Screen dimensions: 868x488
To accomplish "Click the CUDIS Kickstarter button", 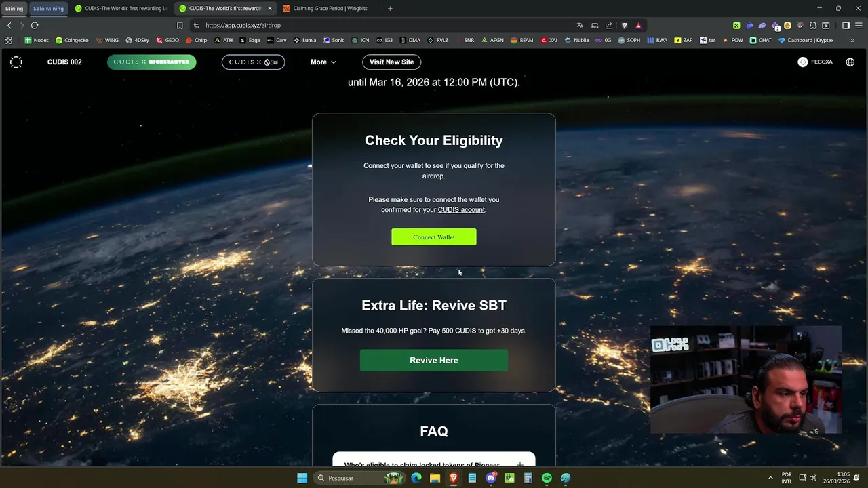I will click(152, 62).
